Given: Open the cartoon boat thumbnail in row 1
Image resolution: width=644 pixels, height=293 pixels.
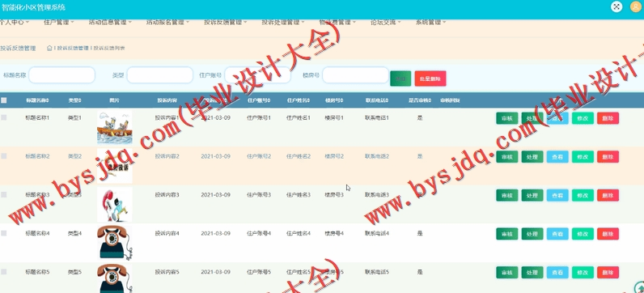Looking at the screenshot, I should (x=115, y=127).
